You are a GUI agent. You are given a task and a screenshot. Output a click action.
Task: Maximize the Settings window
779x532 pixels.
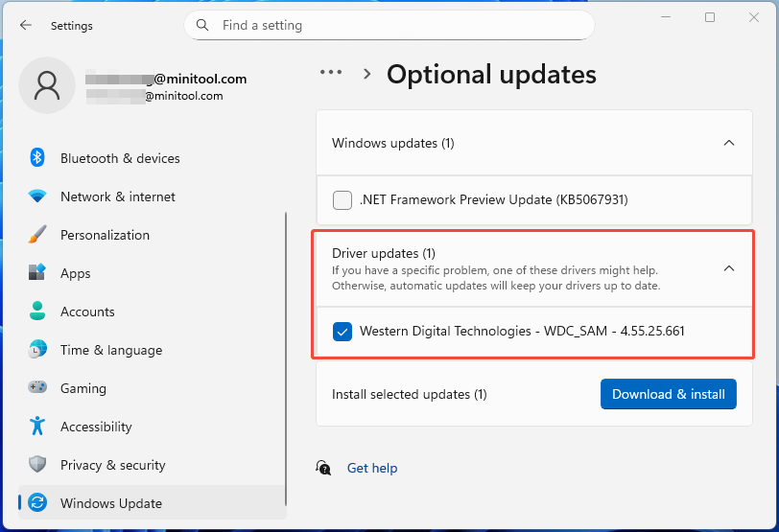coord(710,17)
